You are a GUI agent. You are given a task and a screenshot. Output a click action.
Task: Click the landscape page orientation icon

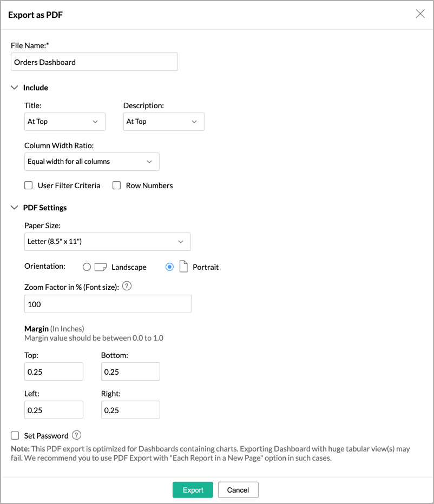pos(100,266)
